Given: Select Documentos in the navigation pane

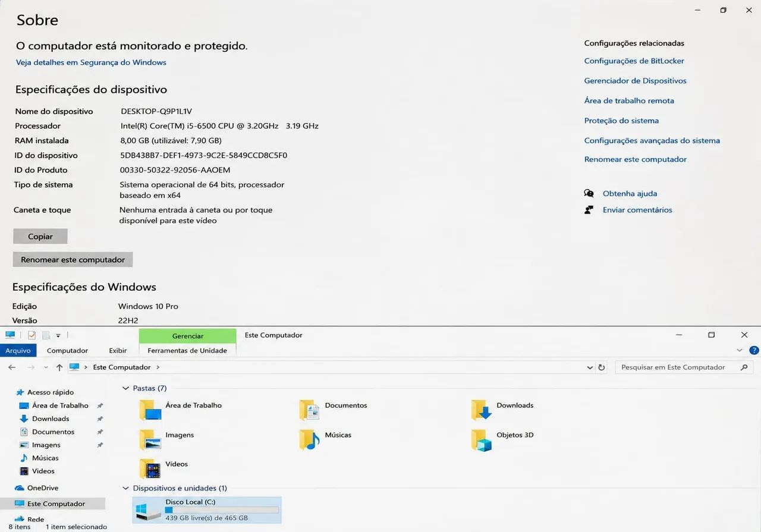Looking at the screenshot, I should click(53, 432).
